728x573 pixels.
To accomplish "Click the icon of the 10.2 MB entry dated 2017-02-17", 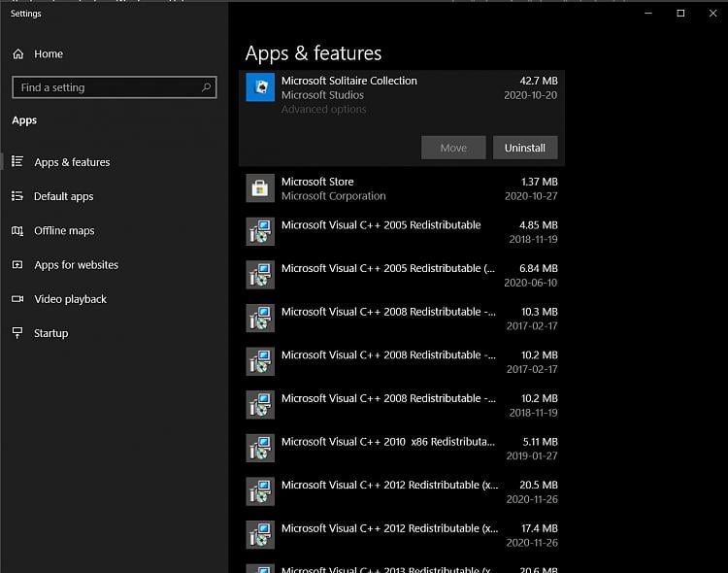I will tap(260, 361).
